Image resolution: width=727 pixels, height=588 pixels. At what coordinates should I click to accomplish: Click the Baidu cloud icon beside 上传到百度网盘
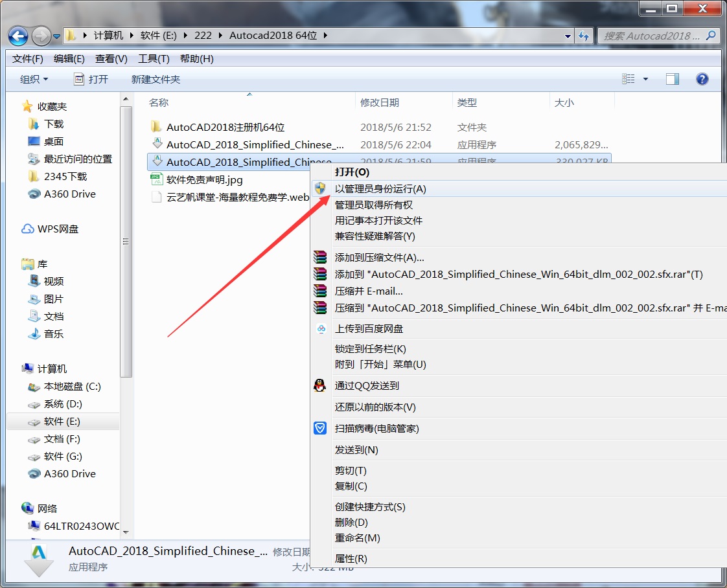(x=320, y=328)
